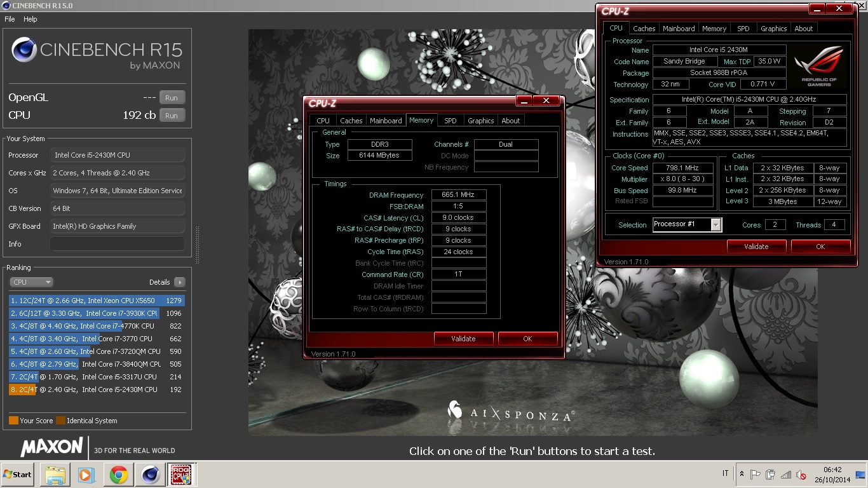Open SPD tab in memory CPU-Z window
868x488 pixels.
click(x=451, y=121)
